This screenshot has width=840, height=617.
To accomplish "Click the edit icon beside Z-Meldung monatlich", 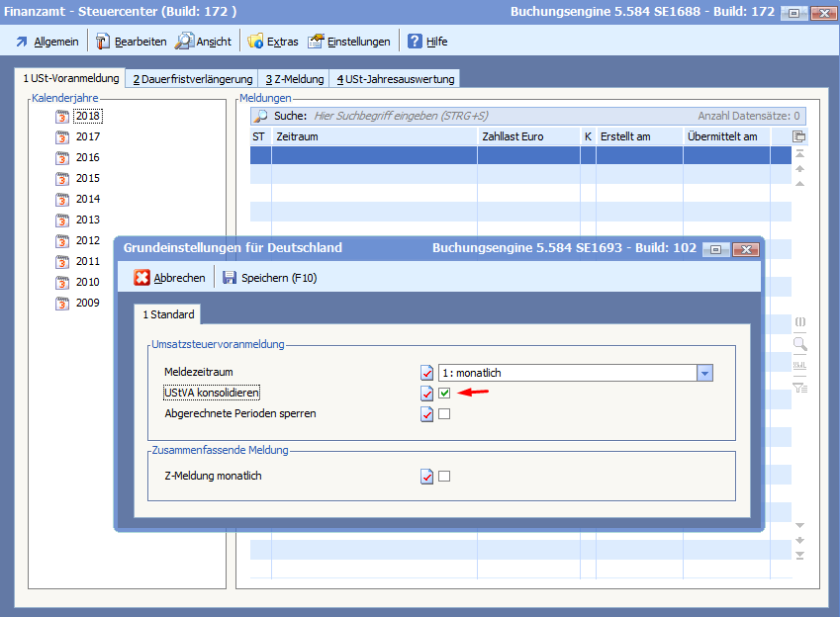I will (x=426, y=477).
